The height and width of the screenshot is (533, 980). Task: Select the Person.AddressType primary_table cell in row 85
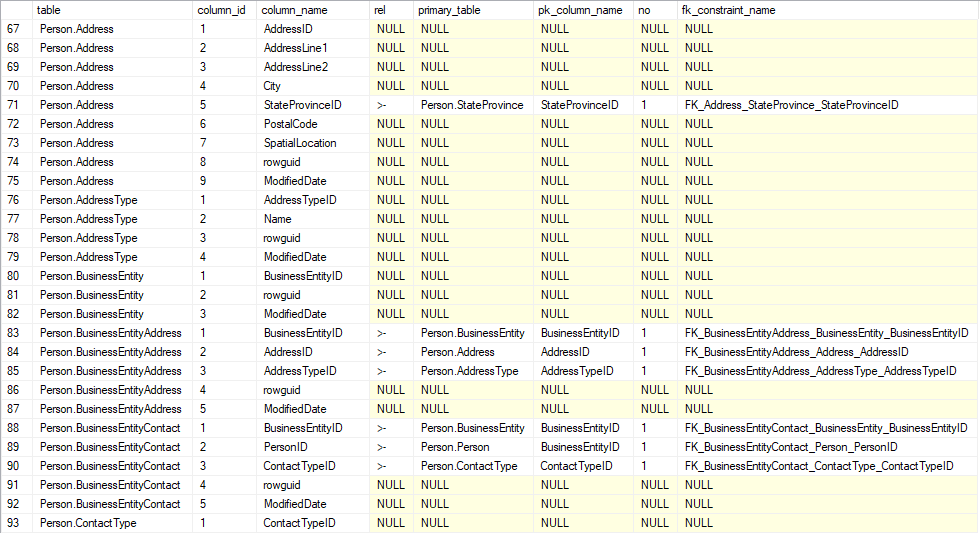click(469, 371)
